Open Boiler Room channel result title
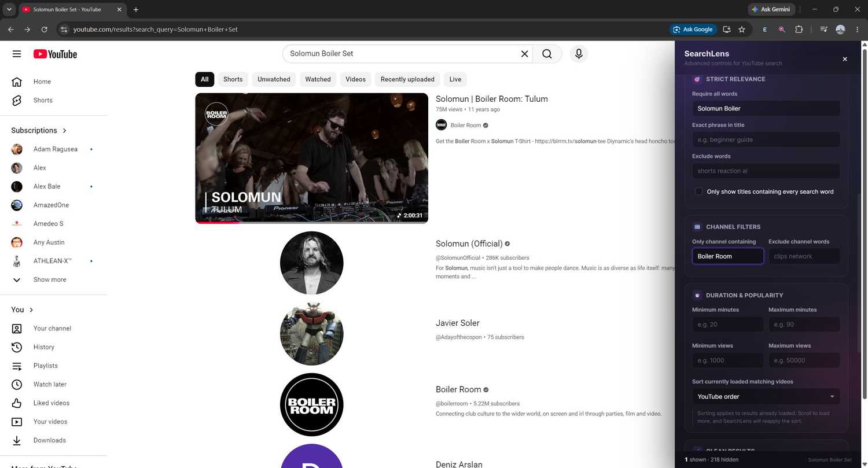This screenshot has height=468, width=868. click(458, 389)
